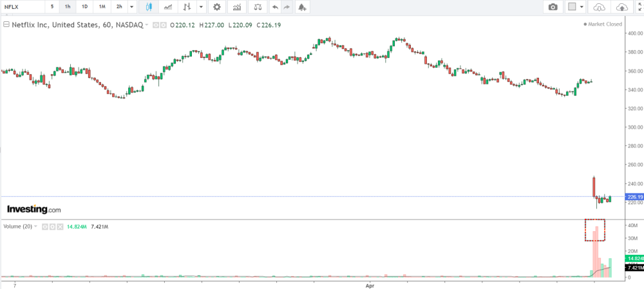Open the chart style dropdown arrow
Viewport: 644px width, 289px height.
tap(201, 7)
